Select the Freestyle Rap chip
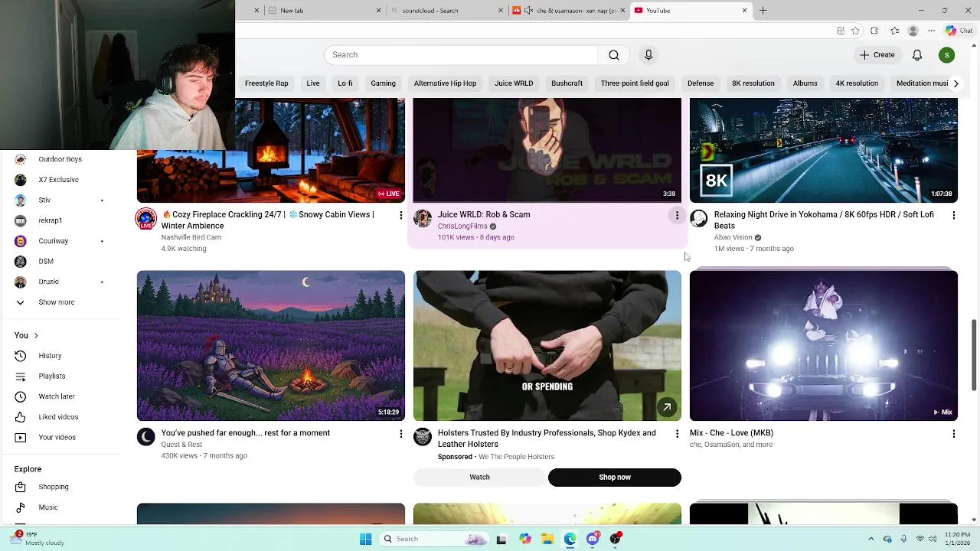The image size is (980, 551). (266, 83)
